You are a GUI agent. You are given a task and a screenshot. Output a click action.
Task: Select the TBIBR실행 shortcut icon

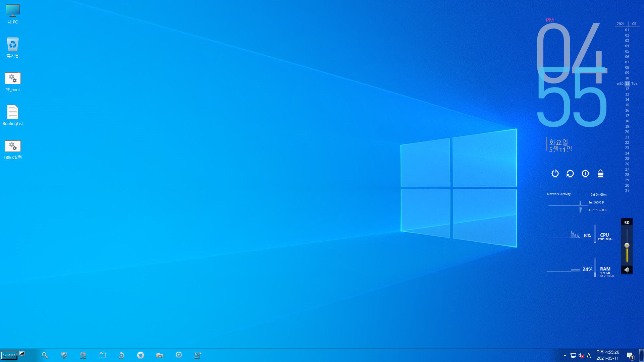click(13, 149)
